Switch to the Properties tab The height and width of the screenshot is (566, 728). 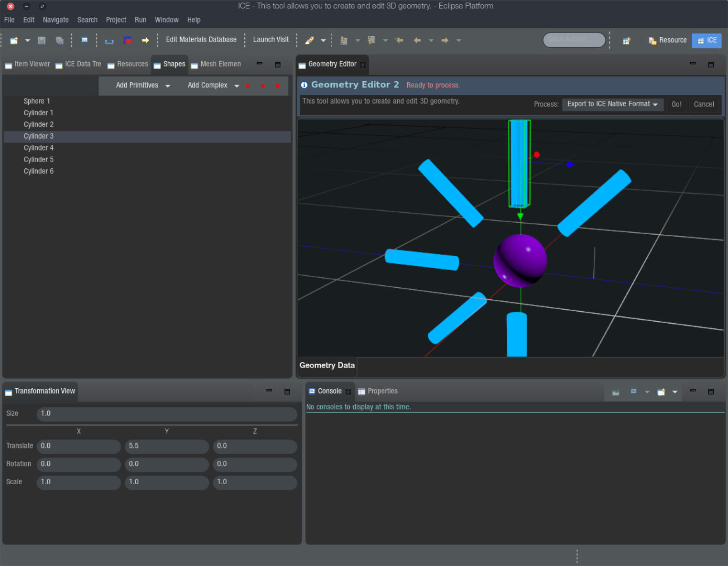click(378, 391)
